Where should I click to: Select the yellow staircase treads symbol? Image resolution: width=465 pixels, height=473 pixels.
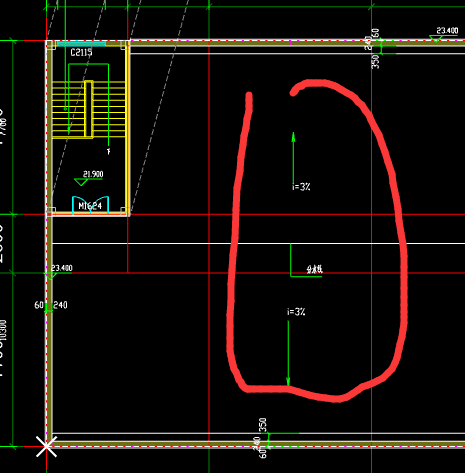(89, 109)
